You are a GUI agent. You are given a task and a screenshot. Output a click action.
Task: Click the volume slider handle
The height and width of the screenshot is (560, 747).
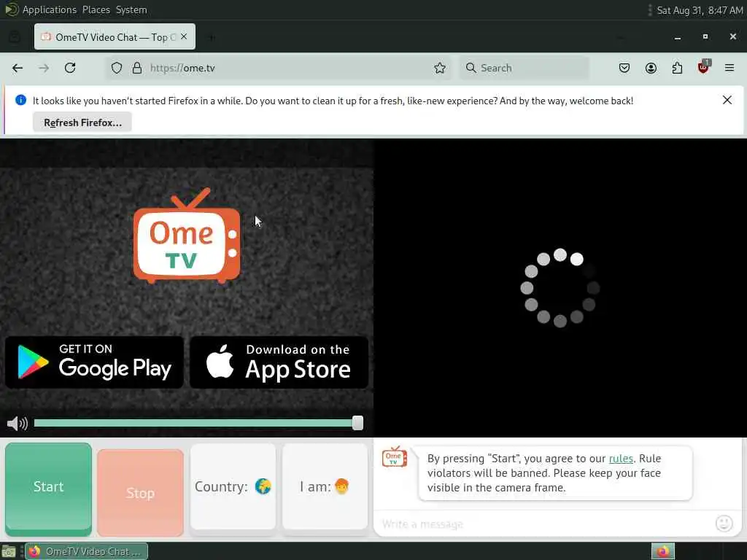click(357, 423)
